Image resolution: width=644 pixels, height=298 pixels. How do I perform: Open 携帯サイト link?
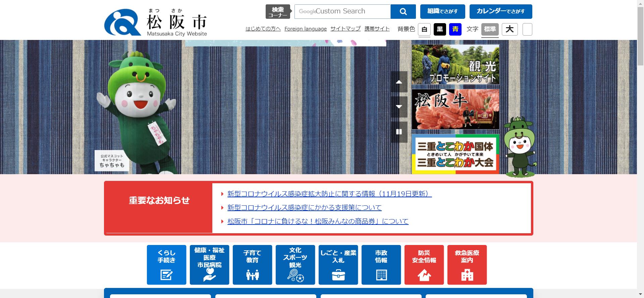click(377, 29)
